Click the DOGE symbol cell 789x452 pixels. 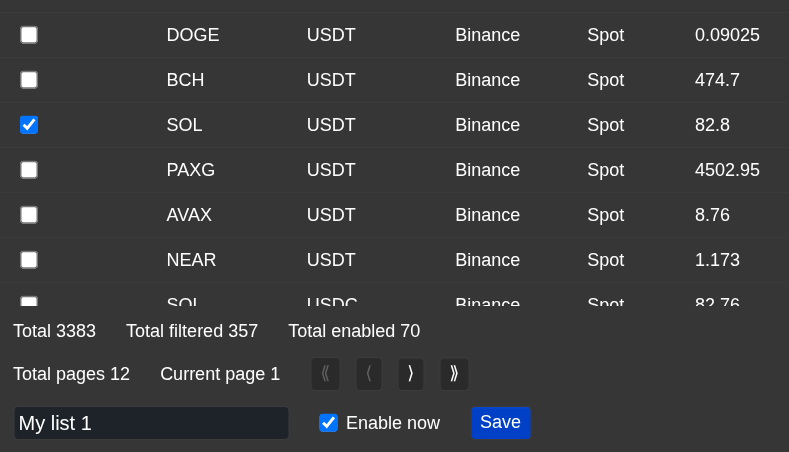(193, 35)
